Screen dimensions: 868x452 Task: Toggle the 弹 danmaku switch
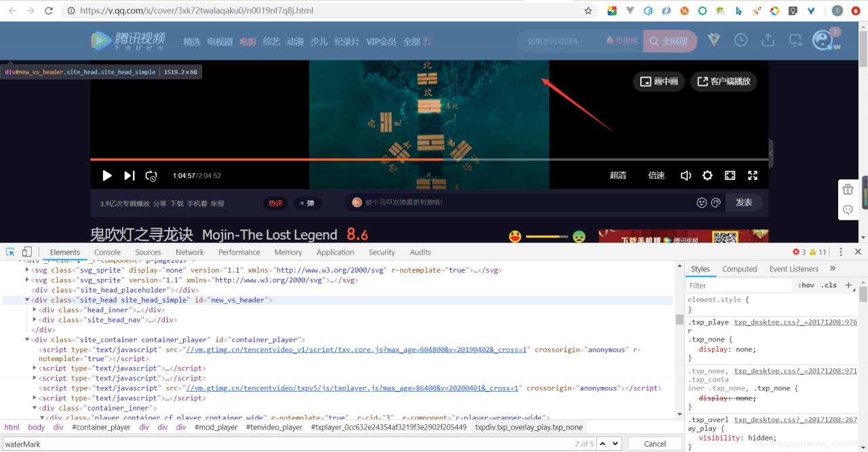pyautogui.click(x=307, y=203)
